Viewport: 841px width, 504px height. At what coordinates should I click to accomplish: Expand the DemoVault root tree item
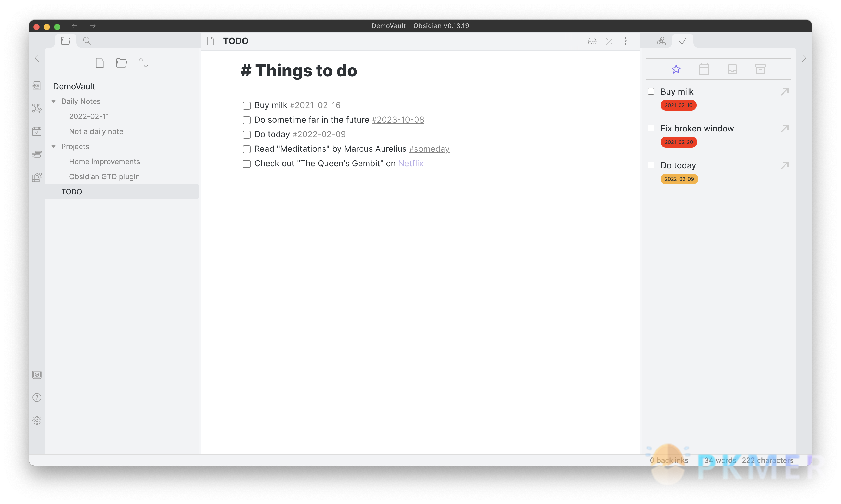(73, 86)
